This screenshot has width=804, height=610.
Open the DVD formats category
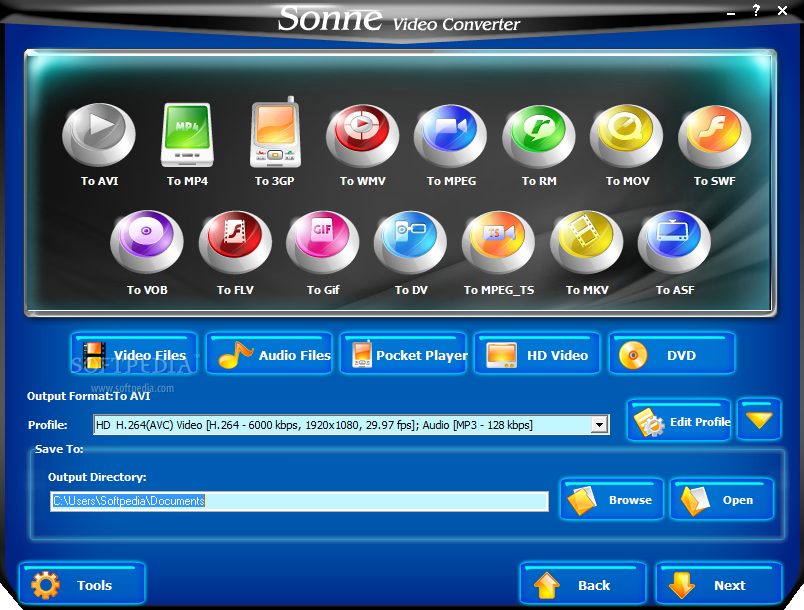672,354
